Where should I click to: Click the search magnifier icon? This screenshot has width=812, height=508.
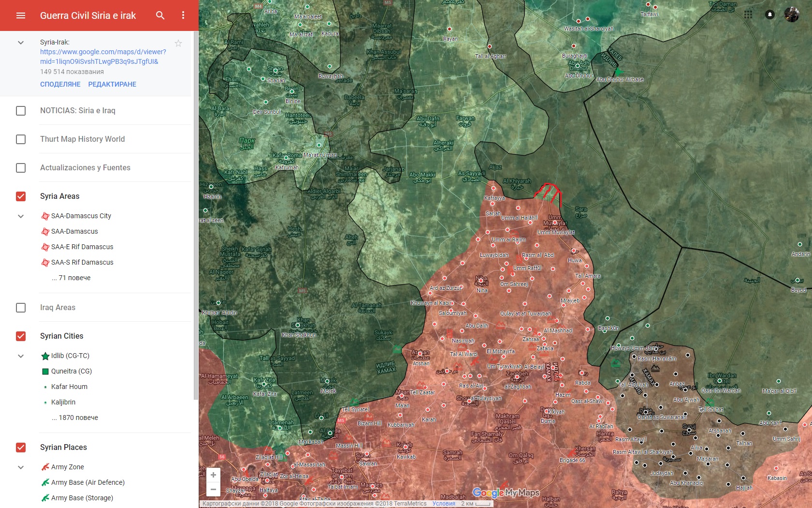(160, 15)
